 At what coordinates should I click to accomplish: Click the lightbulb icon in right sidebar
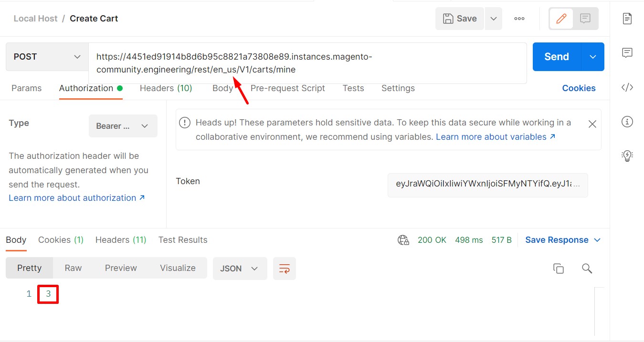coord(626,155)
